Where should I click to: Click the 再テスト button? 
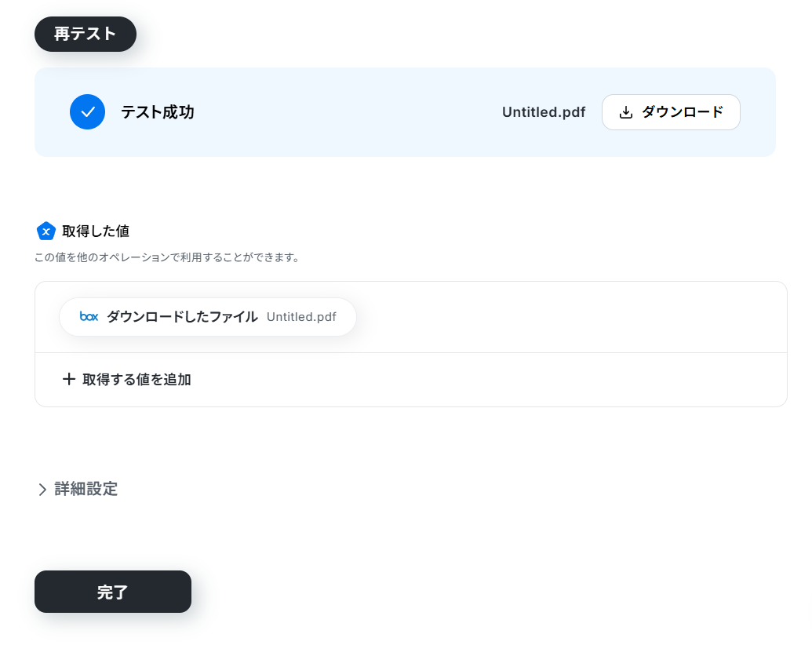86,35
